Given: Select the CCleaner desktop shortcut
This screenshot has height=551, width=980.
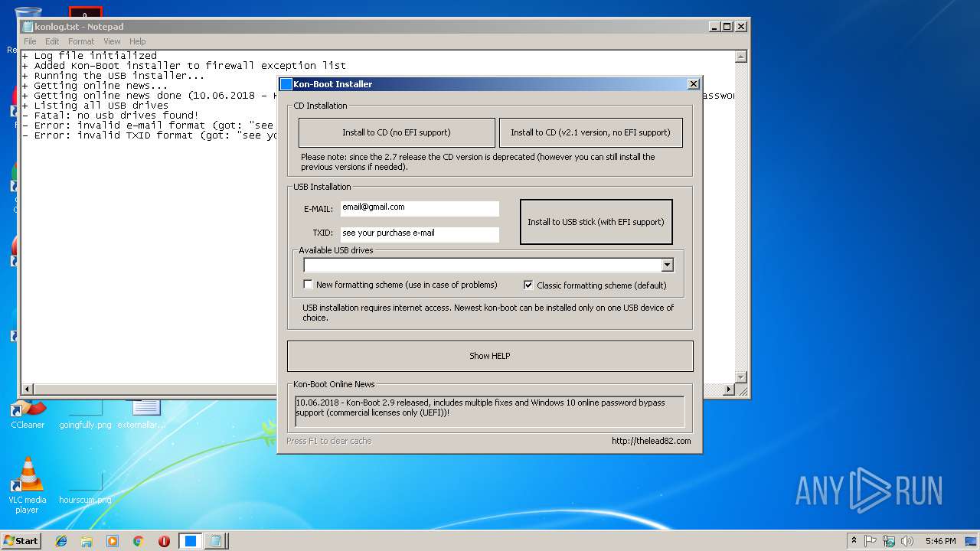Looking at the screenshot, I should pyautogui.click(x=28, y=414).
